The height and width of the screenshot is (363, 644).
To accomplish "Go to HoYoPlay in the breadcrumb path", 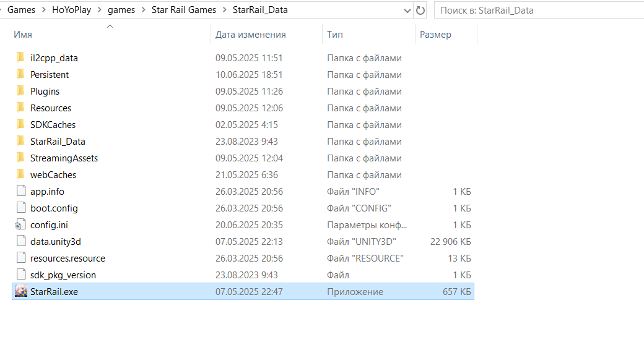I will coord(71,10).
